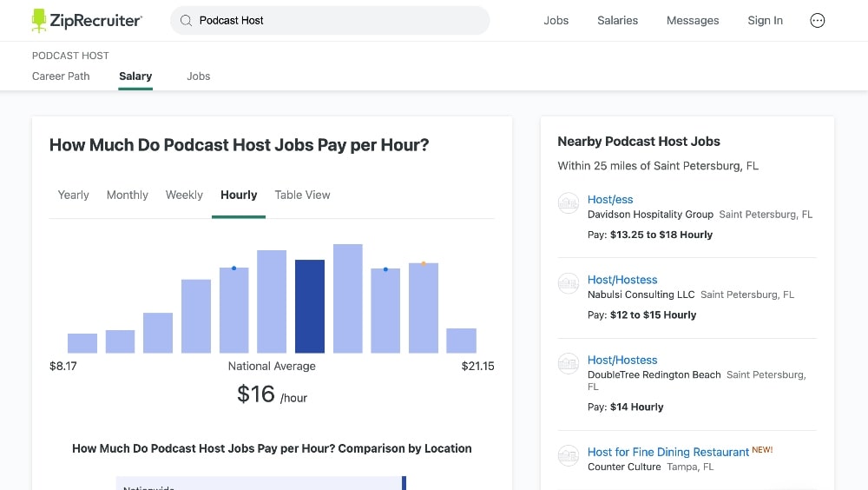Show the Yearly pay view

click(73, 195)
